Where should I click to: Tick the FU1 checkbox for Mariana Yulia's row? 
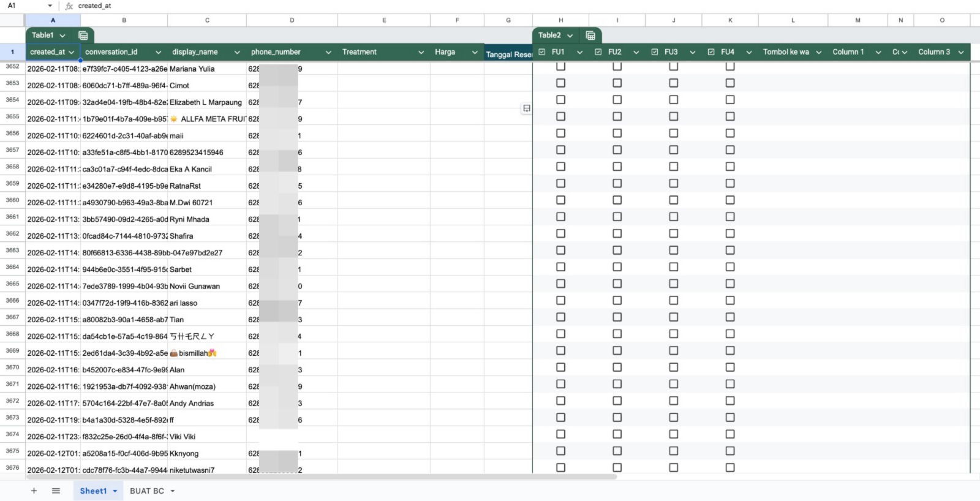click(560, 66)
